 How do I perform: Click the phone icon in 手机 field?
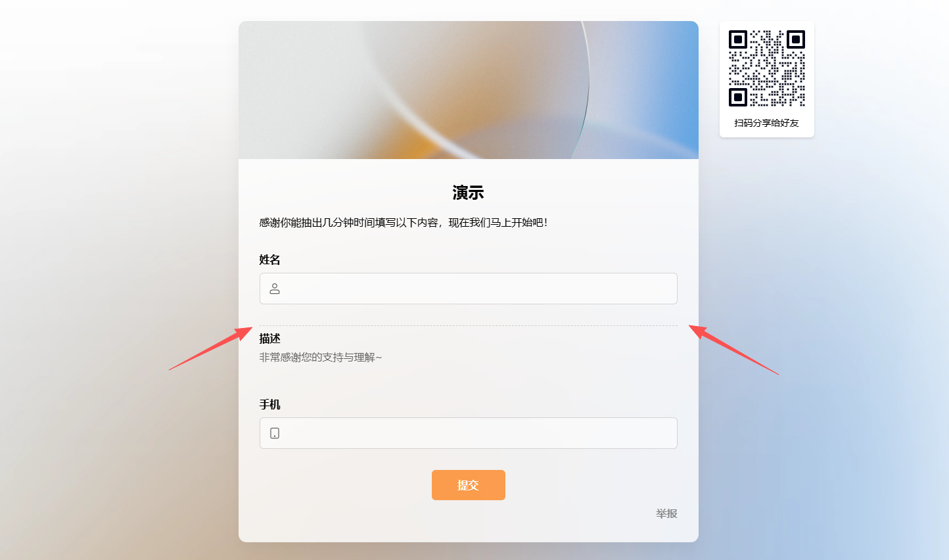[x=275, y=433]
